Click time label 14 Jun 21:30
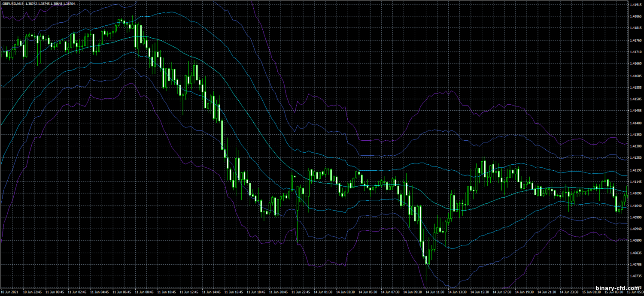 click(548, 292)
